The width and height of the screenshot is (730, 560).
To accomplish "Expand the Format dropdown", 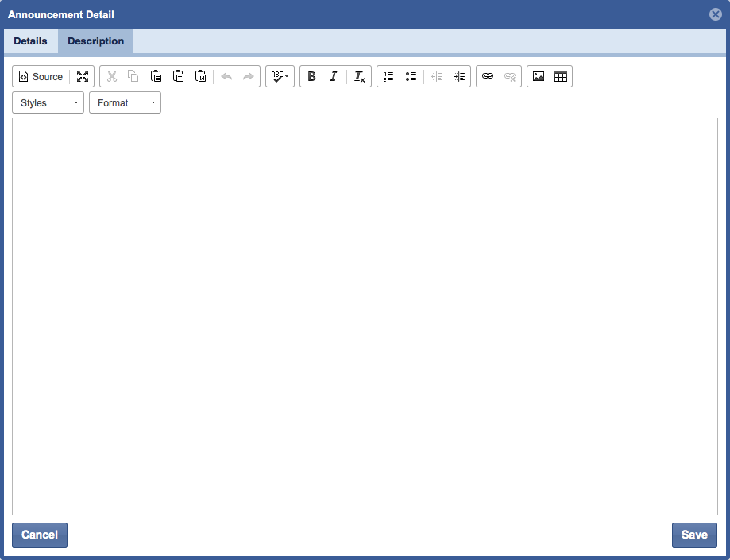I will 125,103.
